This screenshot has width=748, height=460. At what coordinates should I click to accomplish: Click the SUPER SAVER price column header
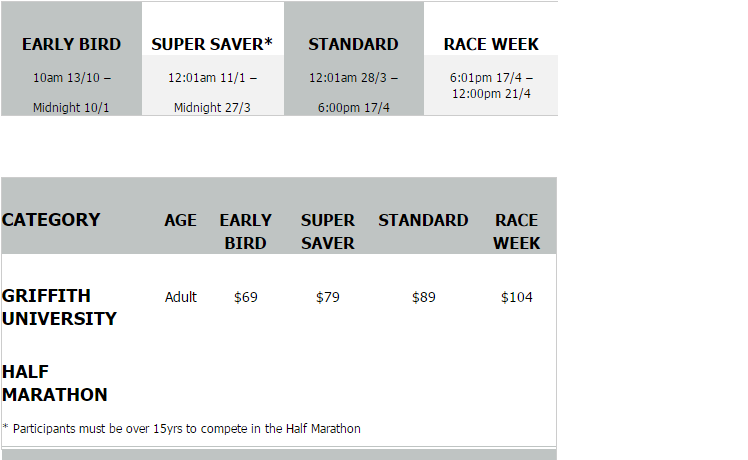point(328,232)
